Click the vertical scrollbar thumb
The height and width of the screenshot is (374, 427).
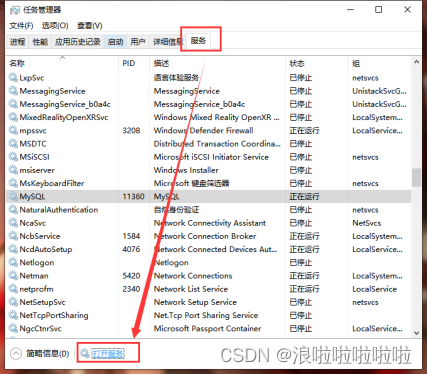tap(416, 177)
